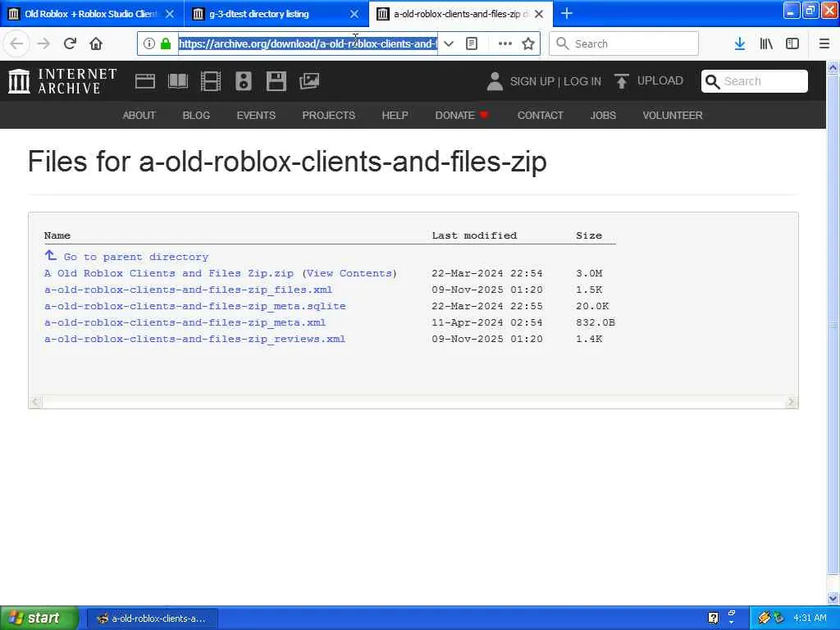The height and width of the screenshot is (630, 840).
Task: Go back using browser back arrow
Action: 16,43
